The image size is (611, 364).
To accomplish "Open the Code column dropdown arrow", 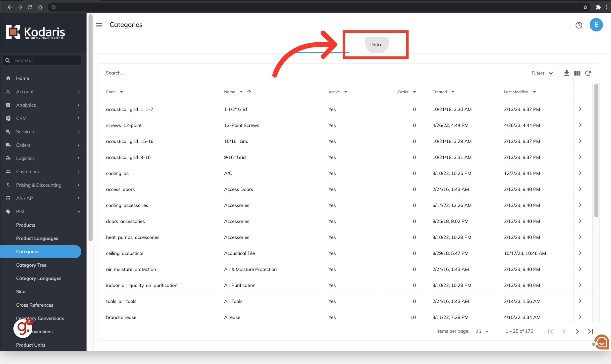I will [121, 92].
